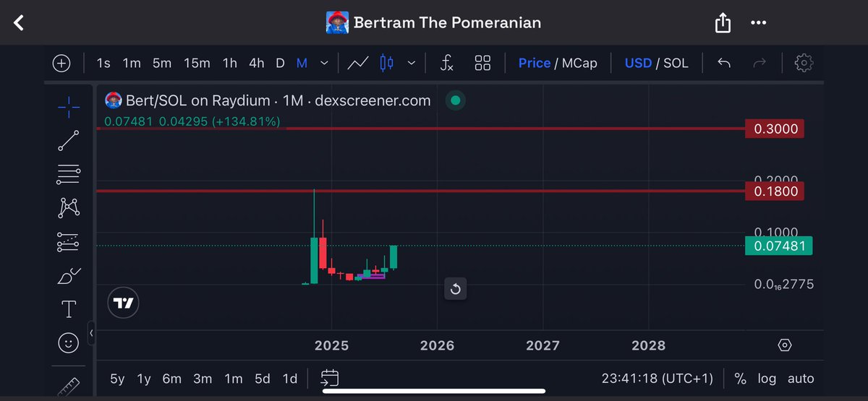This screenshot has height=401, width=868.
Task: Select the M monthly timeframe
Action: [x=302, y=63]
